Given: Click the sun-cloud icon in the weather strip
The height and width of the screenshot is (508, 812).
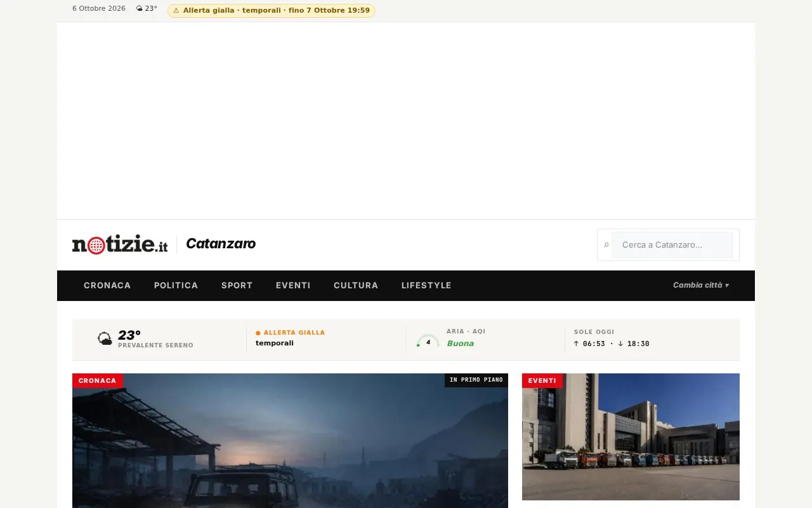Looking at the screenshot, I should (x=105, y=339).
